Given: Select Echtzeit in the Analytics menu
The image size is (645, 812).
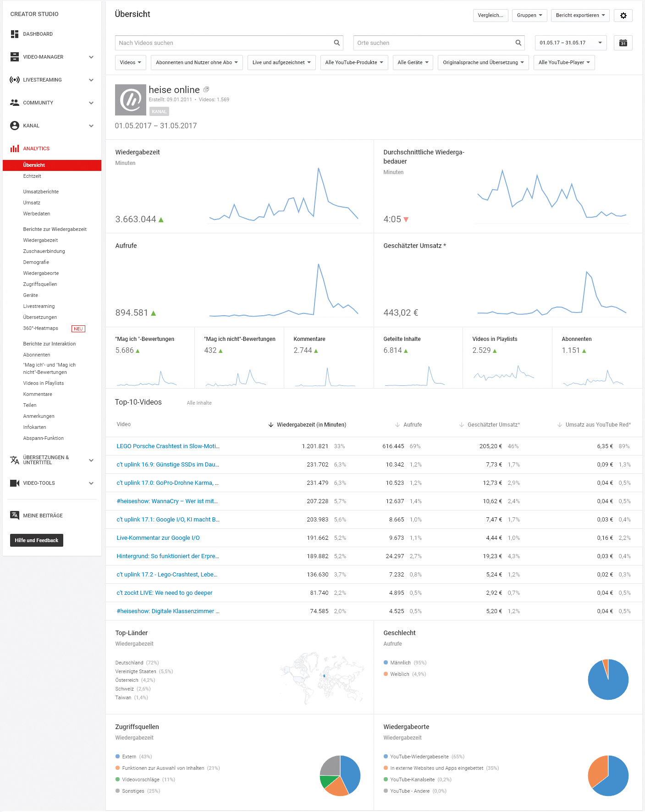Looking at the screenshot, I should click(x=32, y=176).
